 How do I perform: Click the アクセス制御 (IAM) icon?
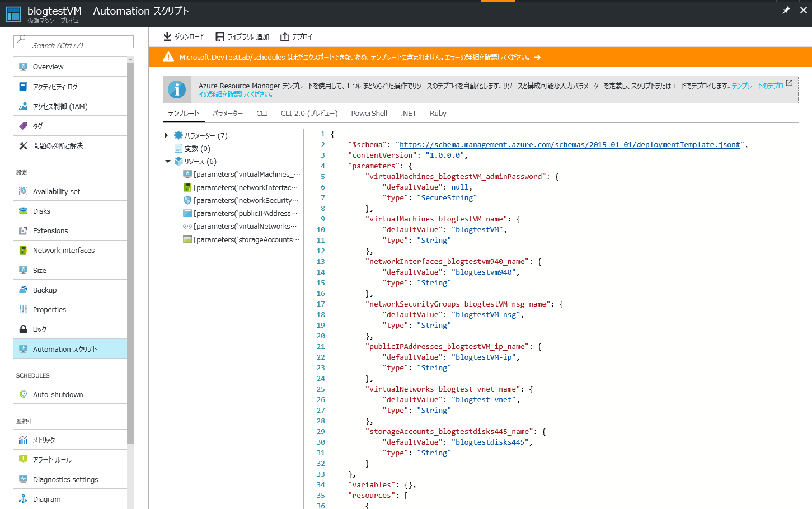23,106
